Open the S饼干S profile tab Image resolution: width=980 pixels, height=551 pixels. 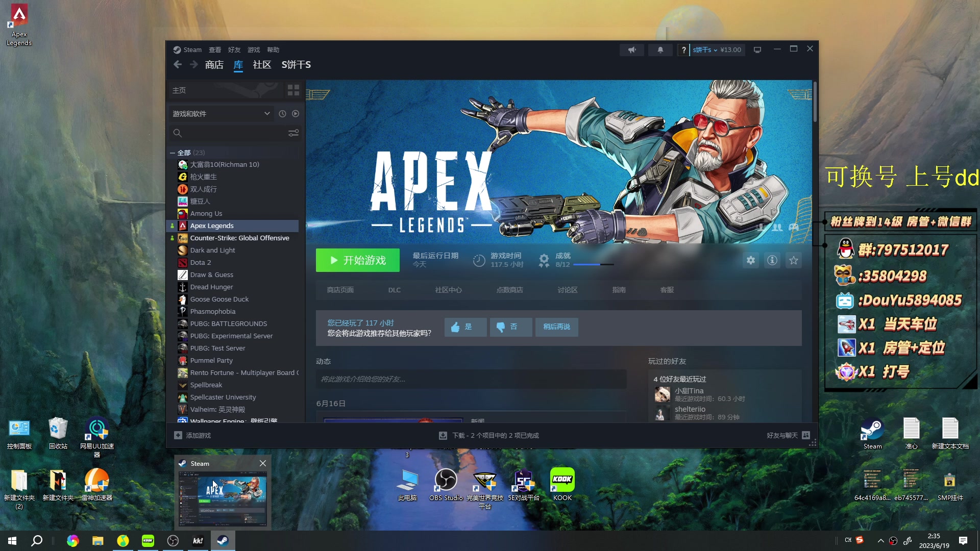coord(296,65)
